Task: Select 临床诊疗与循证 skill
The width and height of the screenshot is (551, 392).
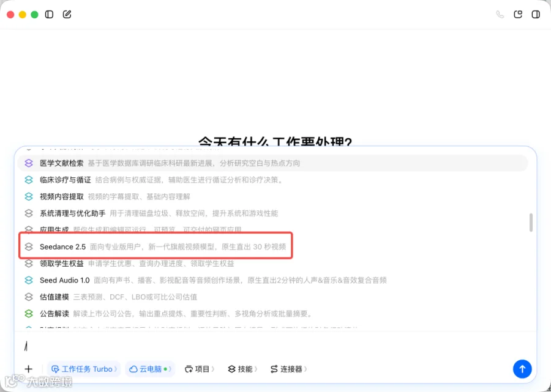Action: click(272, 180)
